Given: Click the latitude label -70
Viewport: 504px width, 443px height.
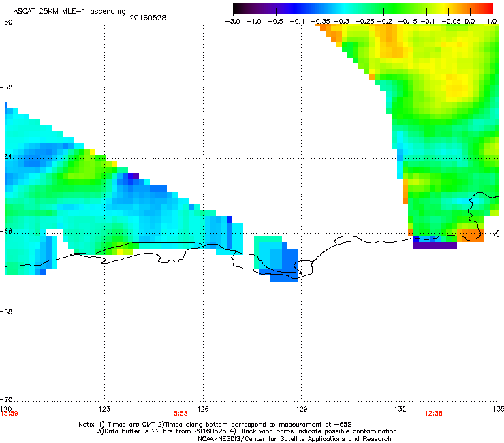Looking at the screenshot, I should [6, 400].
